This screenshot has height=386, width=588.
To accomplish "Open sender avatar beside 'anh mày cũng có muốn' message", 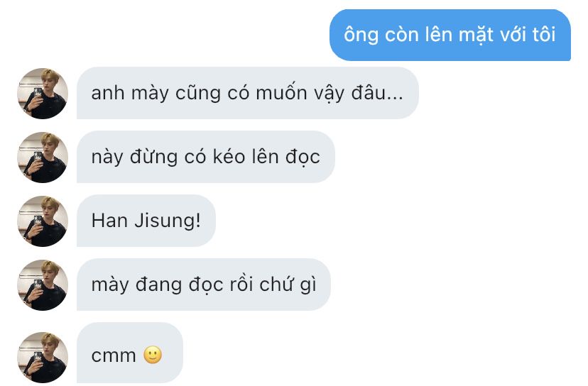I will point(43,94).
